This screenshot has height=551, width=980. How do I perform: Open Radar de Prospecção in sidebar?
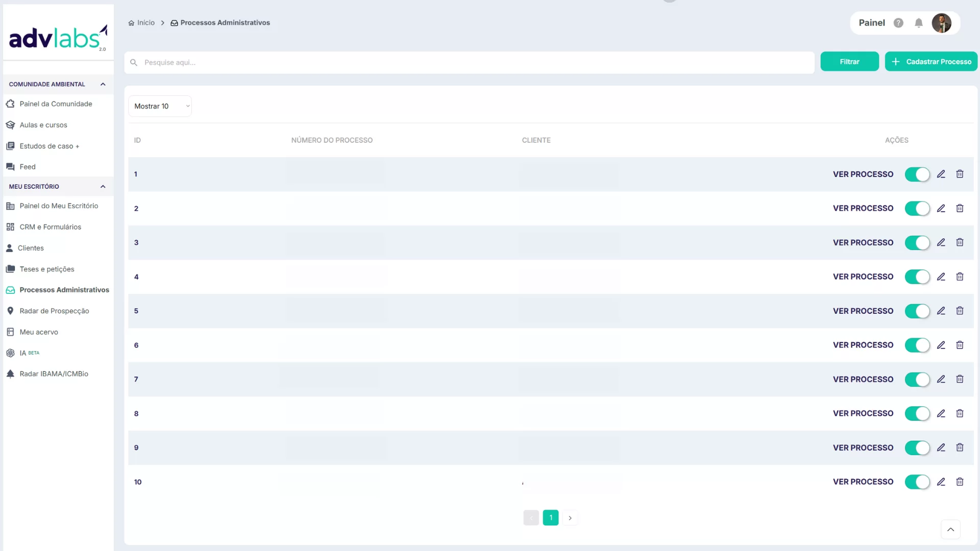point(54,311)
